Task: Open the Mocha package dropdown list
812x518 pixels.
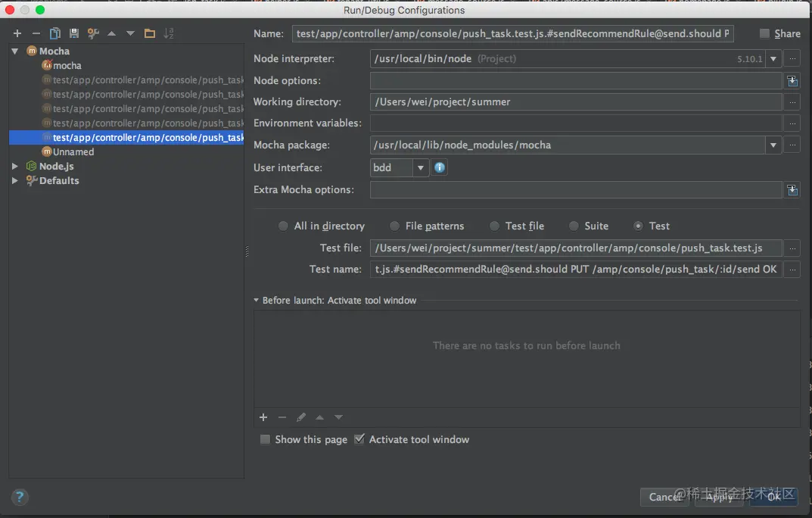Action: click(x=773, y=145)
